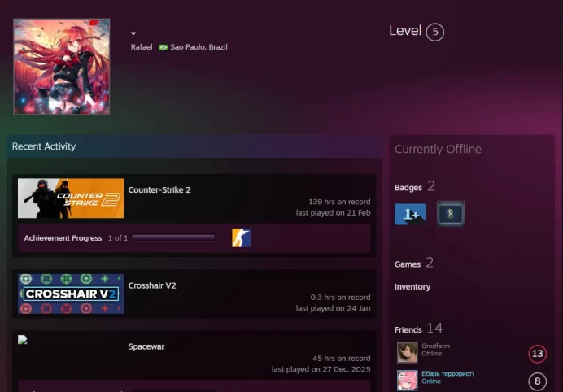Open the Badges section link
The image size is (563, 392).
tap(408, 188)
